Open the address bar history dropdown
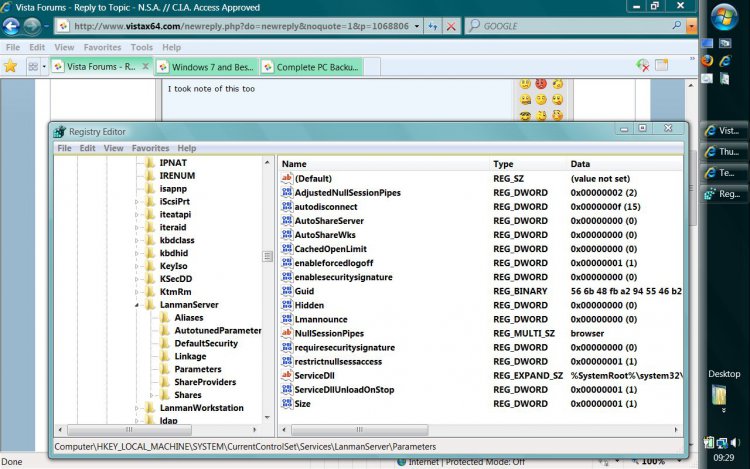The image size is (750, 469). (x=417, y=26)
